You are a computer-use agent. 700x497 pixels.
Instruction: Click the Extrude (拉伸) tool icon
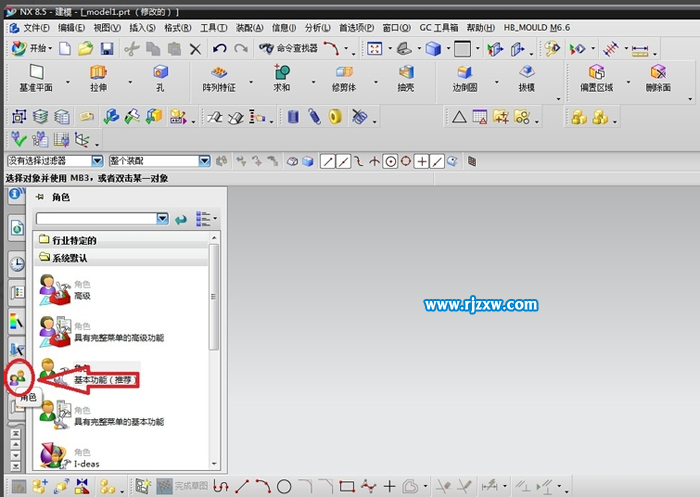coord(98,72)
